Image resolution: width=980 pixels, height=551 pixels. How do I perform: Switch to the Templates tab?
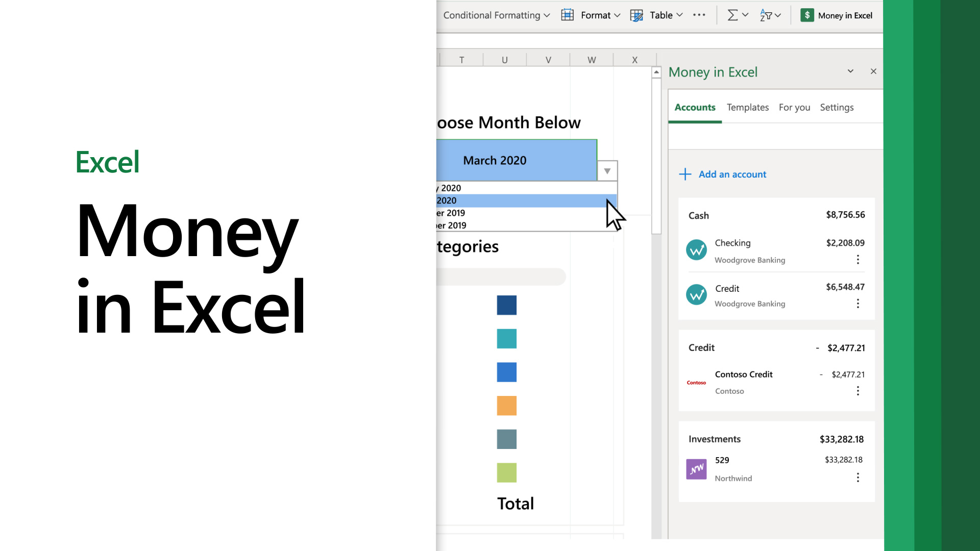tap(747, 107)
